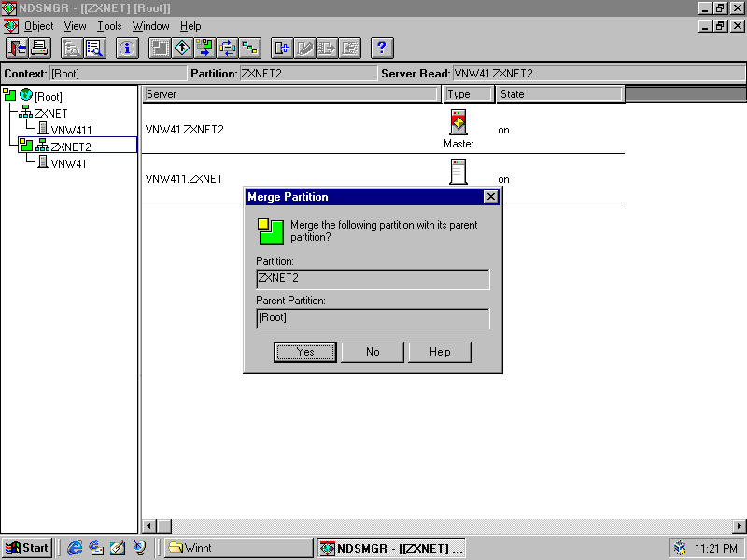The height and width of the screenshot is (560, 747).
Task: Launch Internet Explorer from the quick launch bar
Action: [x=75, y=548]
